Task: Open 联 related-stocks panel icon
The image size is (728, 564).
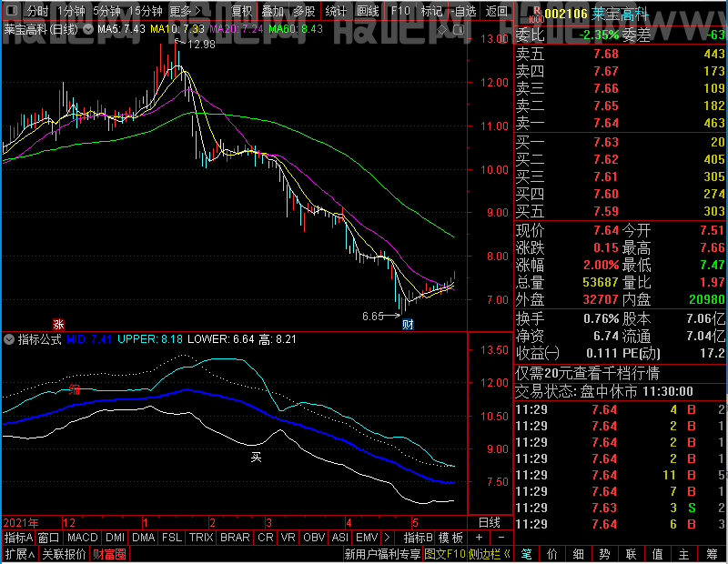Action: point(631,554)
